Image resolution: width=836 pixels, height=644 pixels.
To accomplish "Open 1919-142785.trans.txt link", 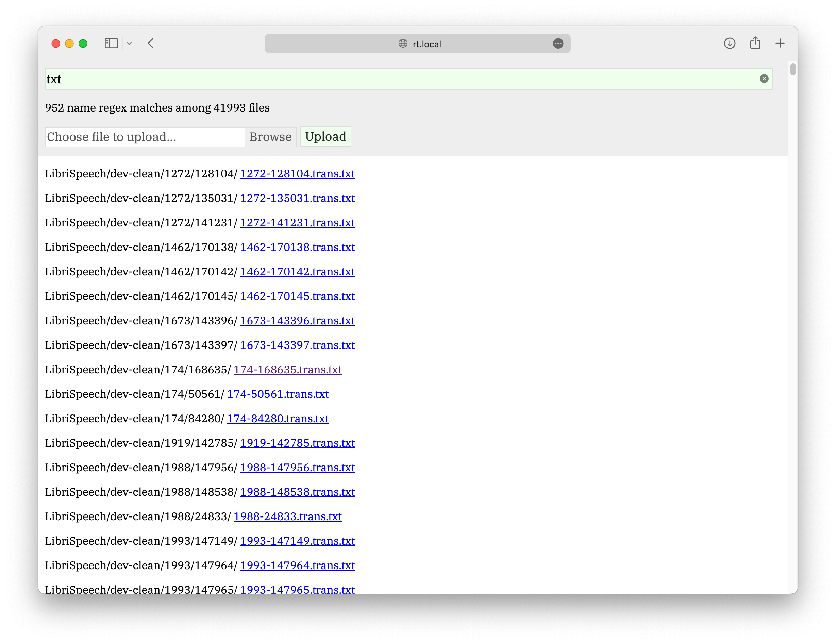I will click(297, 443).
